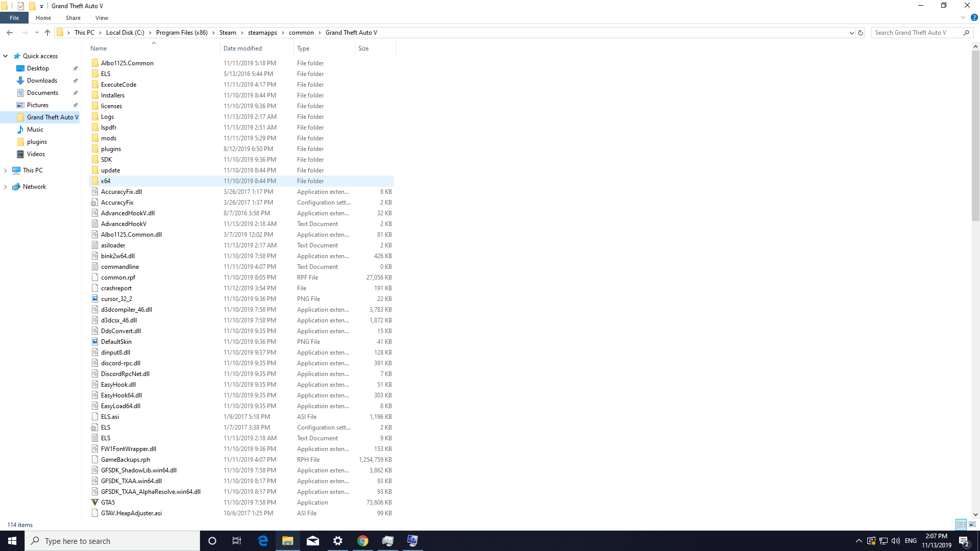Screen dimensions: 980x551
Task: Open Help question mark icon
Action: click(974, 18)
